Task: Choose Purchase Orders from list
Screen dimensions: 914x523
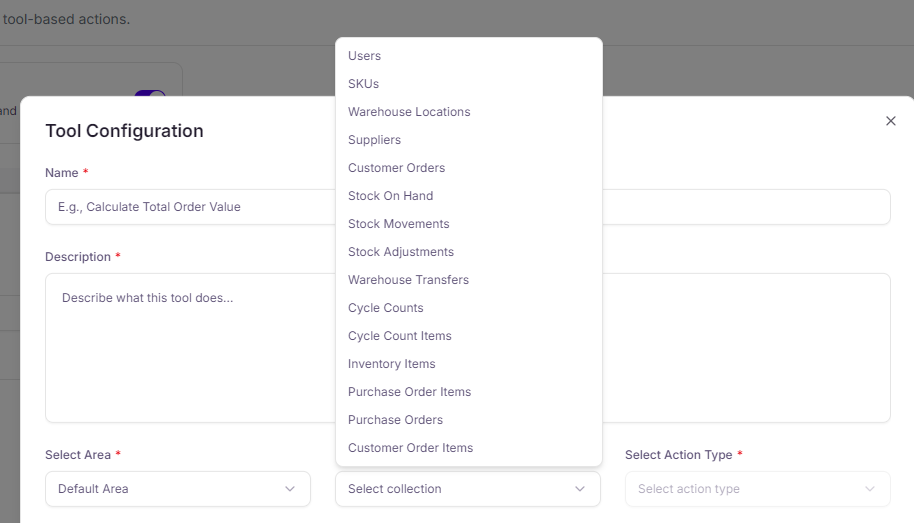Action: [x=396, y=420]
